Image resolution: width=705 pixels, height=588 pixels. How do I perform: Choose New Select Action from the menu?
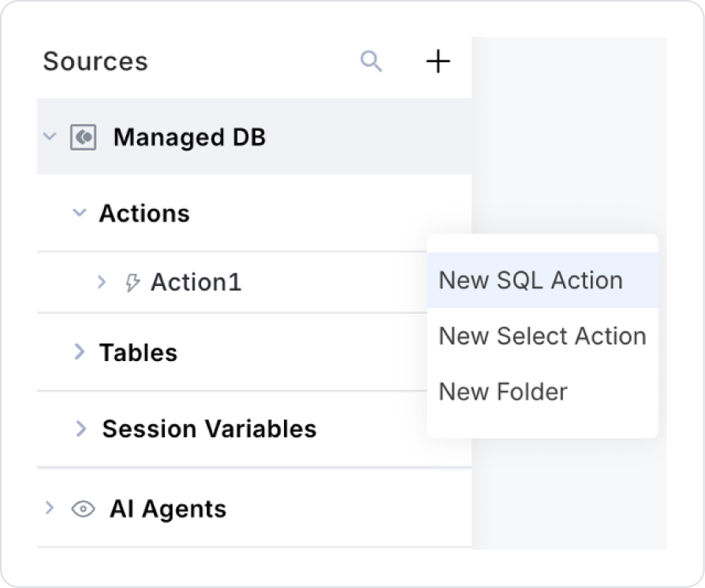coord(542,337)
